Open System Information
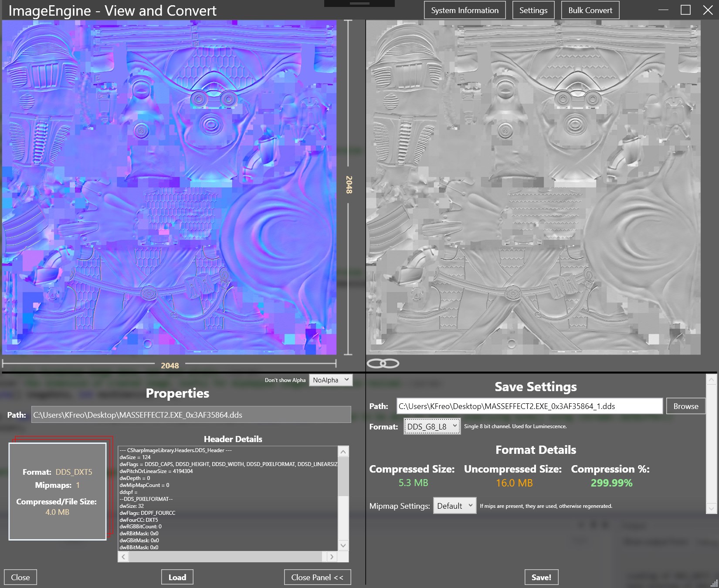The width and height of the screenshot is (719, 588). (x=465, y=10)
